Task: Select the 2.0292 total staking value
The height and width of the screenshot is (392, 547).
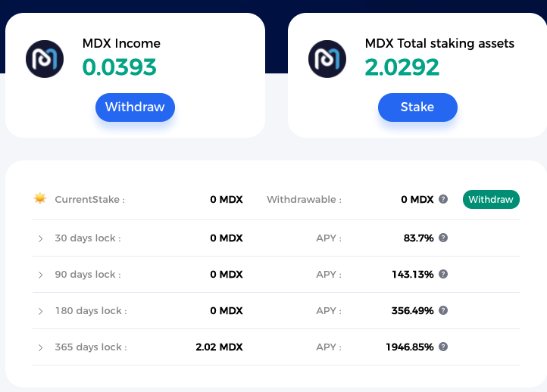Action: click(402, 67)
